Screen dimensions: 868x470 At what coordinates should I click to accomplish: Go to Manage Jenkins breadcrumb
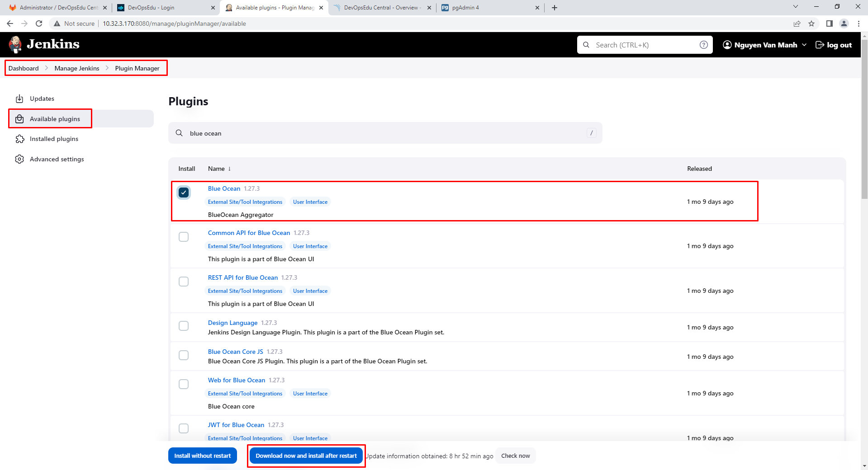point(77,68)
